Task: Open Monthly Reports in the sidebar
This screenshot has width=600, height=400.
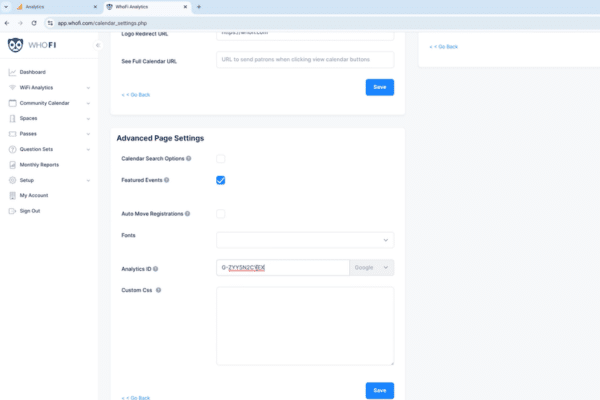Action: pyautogui.click(x=39, y=165)
